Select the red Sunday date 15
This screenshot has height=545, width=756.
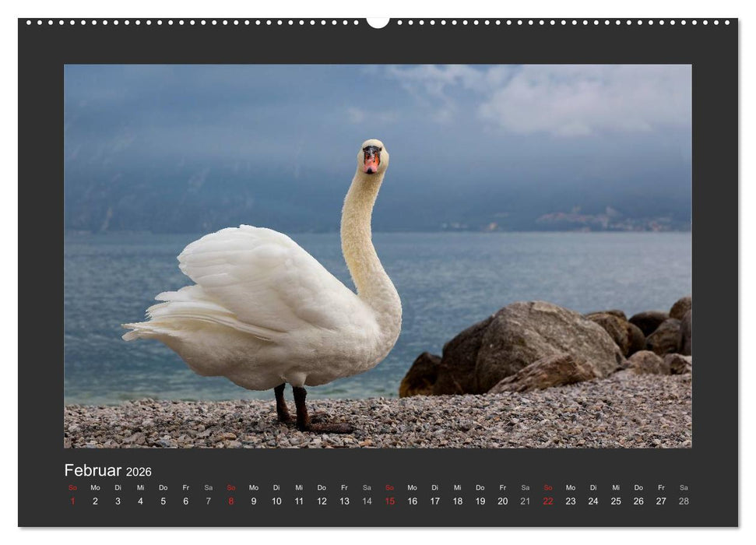click(389, 501)
